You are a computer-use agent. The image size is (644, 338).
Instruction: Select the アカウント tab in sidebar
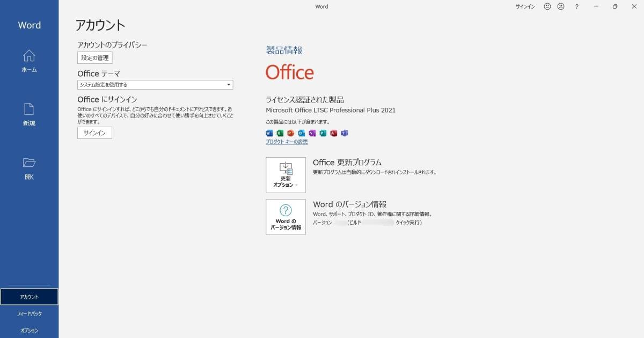[x=29, y=297]
